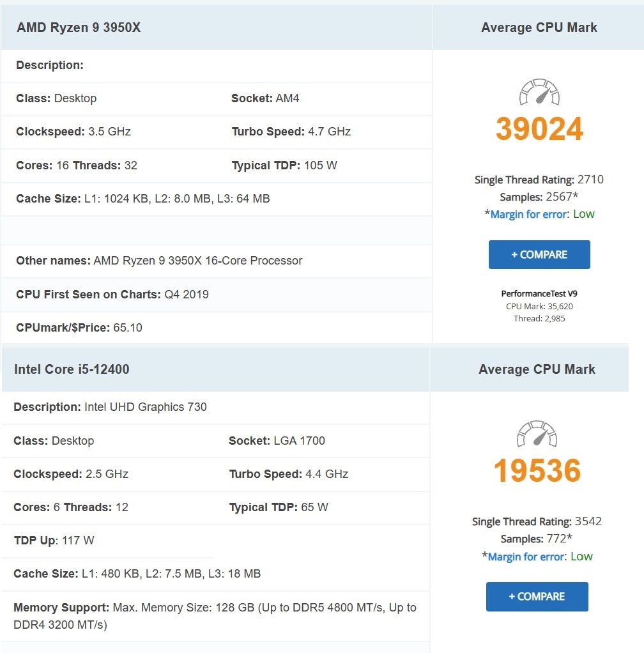Click the Socket LGA 1700 field

click(x=277, y=441)
